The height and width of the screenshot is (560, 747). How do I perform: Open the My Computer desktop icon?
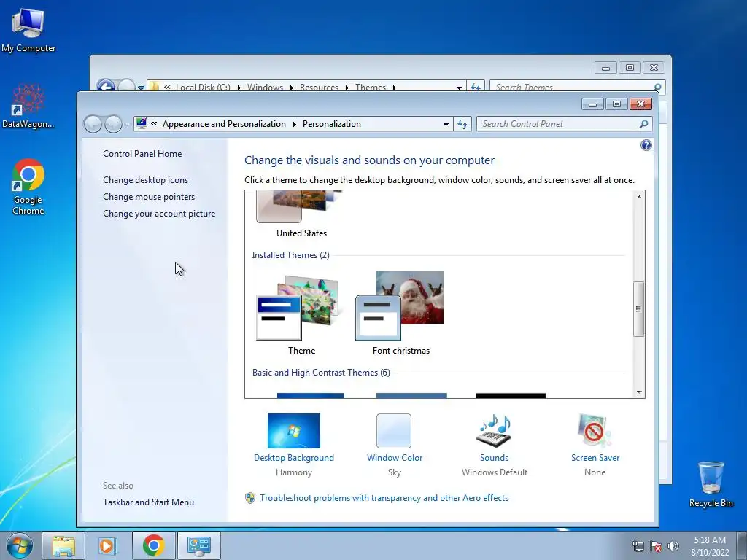(28, 29)
